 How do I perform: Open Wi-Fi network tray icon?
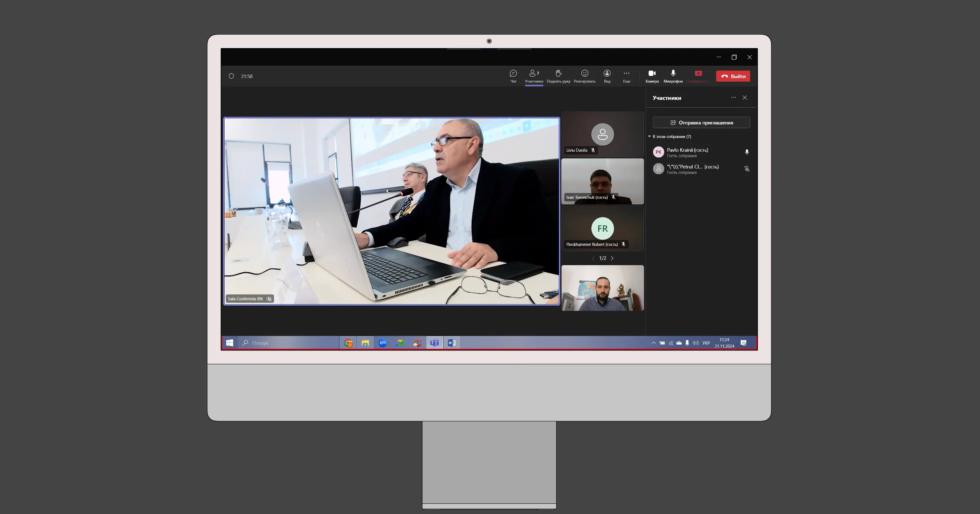pos(670,343)
